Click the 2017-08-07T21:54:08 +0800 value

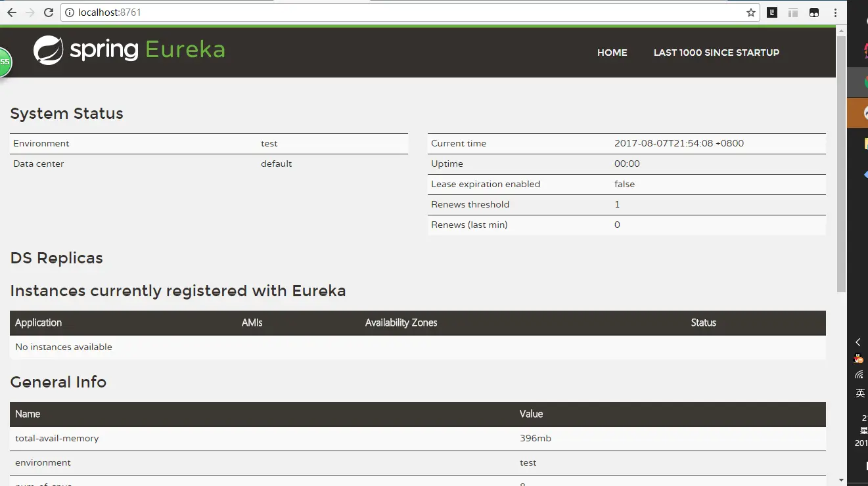[679, 143]
